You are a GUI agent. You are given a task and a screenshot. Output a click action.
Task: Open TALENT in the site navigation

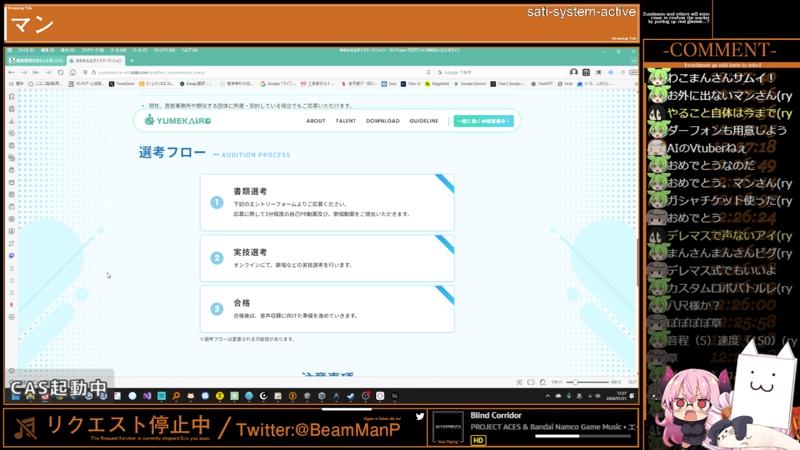(x=346, y=121)
